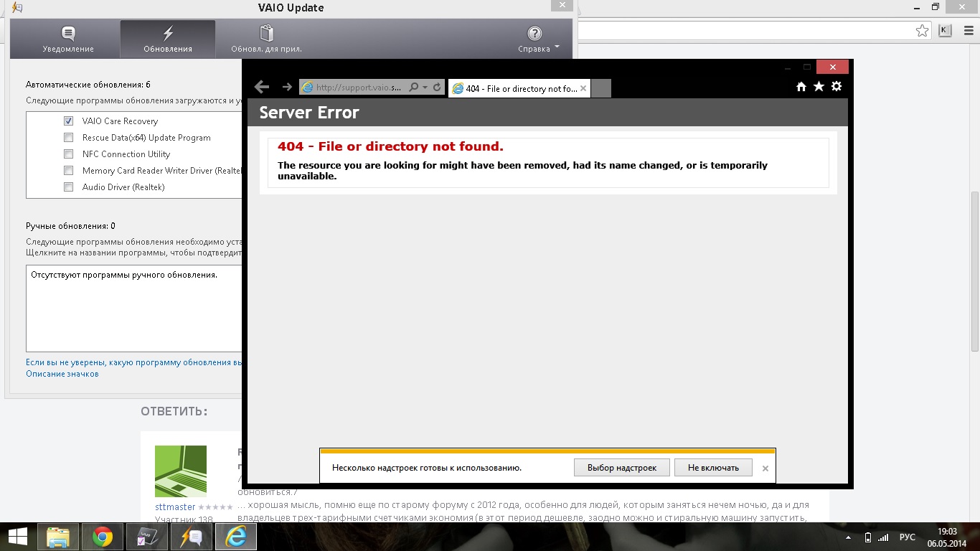Open the Справка help dropdown
The image size is (980, 551).
(538, 39)
